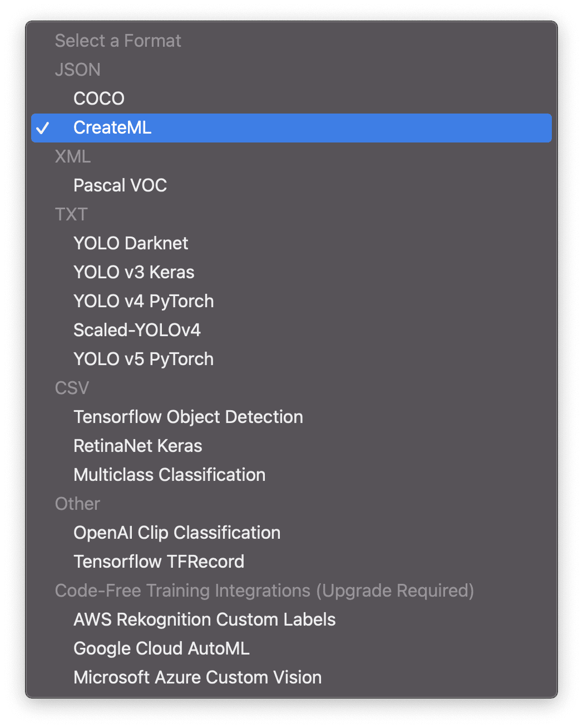Select OpenAI Clip Classification
Screen dimensions: 583x728
[177, 533]
